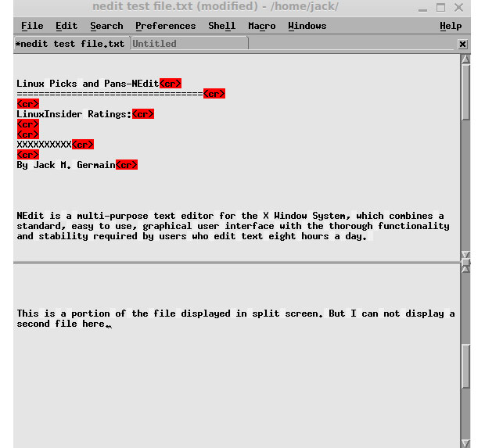This screenshot has height=448, width=485.
Task: Open the File menu
Action: [32, 26]
